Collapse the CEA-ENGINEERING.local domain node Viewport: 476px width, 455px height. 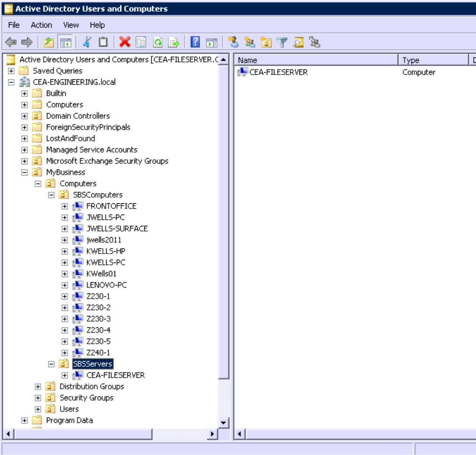tap(11, 82)
